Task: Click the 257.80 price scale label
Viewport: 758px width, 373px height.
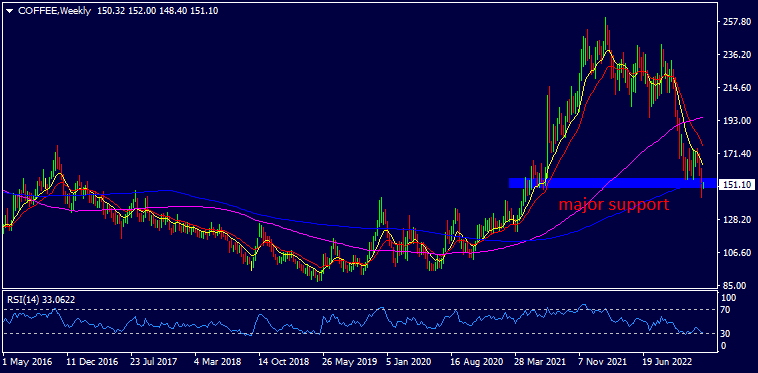Action: pyautogui.click(x=736, y=21)
